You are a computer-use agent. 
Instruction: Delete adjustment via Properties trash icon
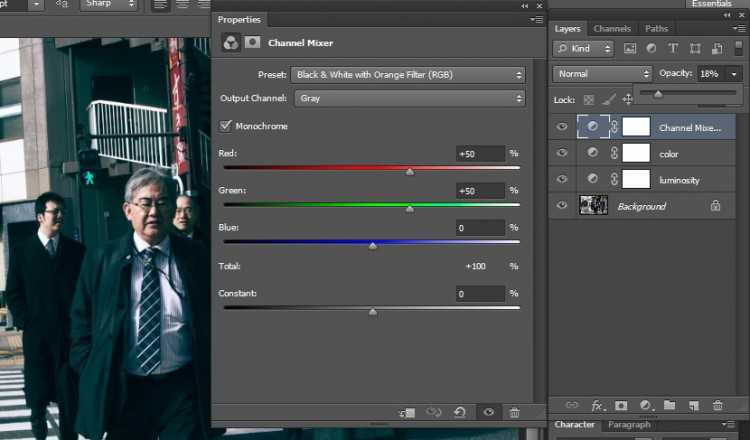[514, 412]
